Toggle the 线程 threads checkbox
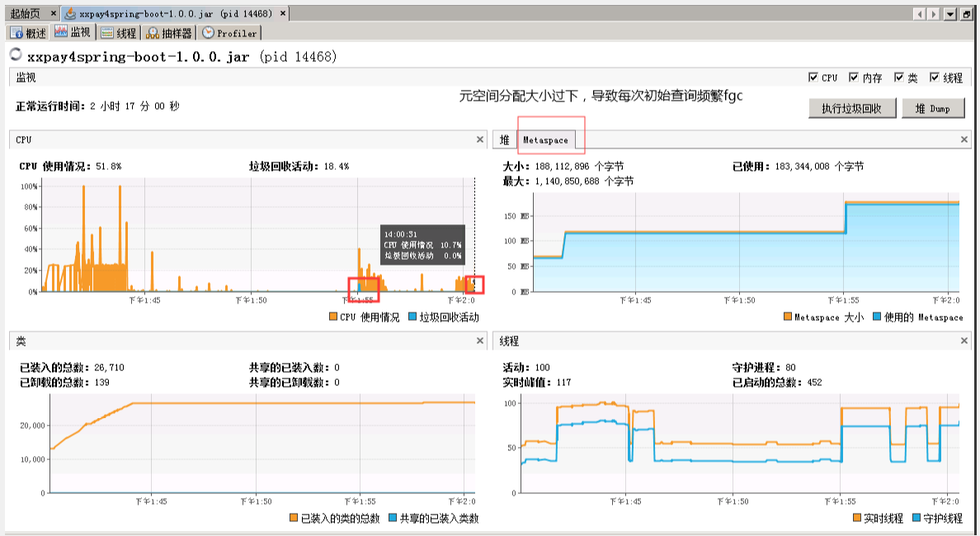 (x=935, y=78)
